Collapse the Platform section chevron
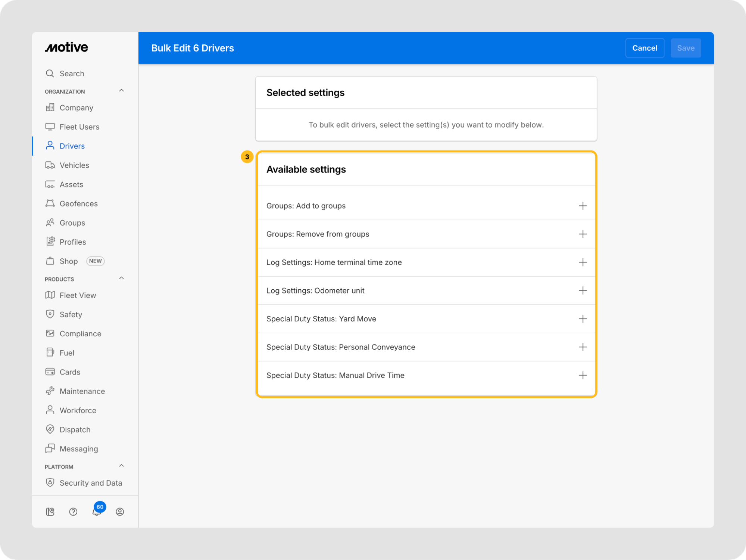This screenshot has height=560, width=746. (121, 466)
